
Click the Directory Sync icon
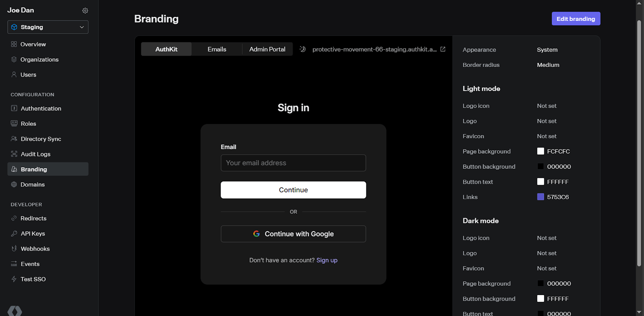pyautogui.click(x=14, y=139)
